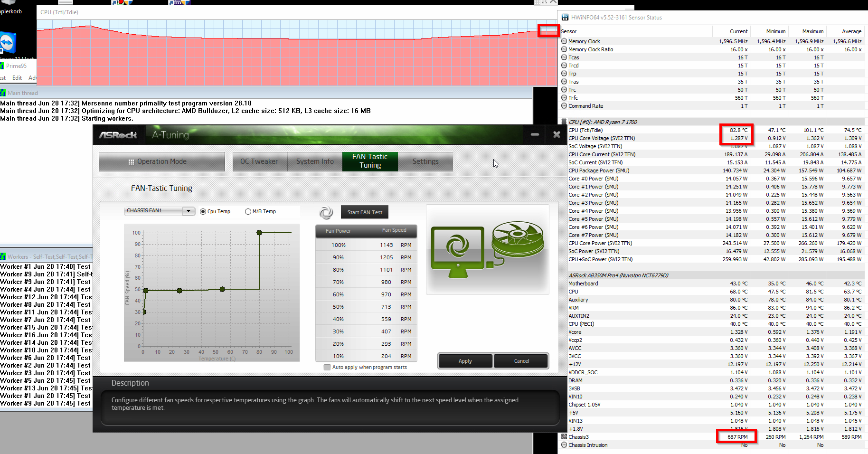Click the Worker #9 Jun 20 17:45 log line
This screenshot has height=454, width=868.
click(x=46, y=403)
